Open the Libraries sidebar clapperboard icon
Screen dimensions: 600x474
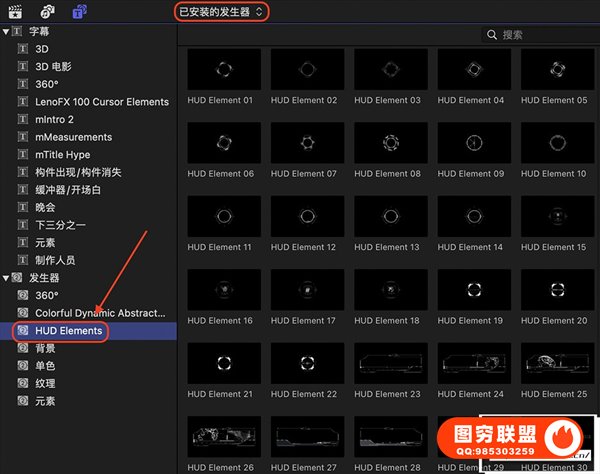click(x=16, y=11)
